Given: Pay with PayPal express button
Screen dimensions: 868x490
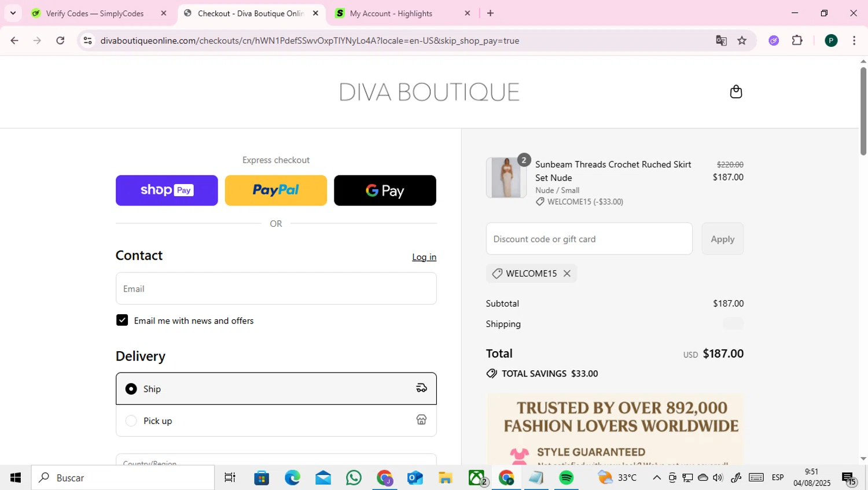Looking at the screenshot, I should point(275,190).
